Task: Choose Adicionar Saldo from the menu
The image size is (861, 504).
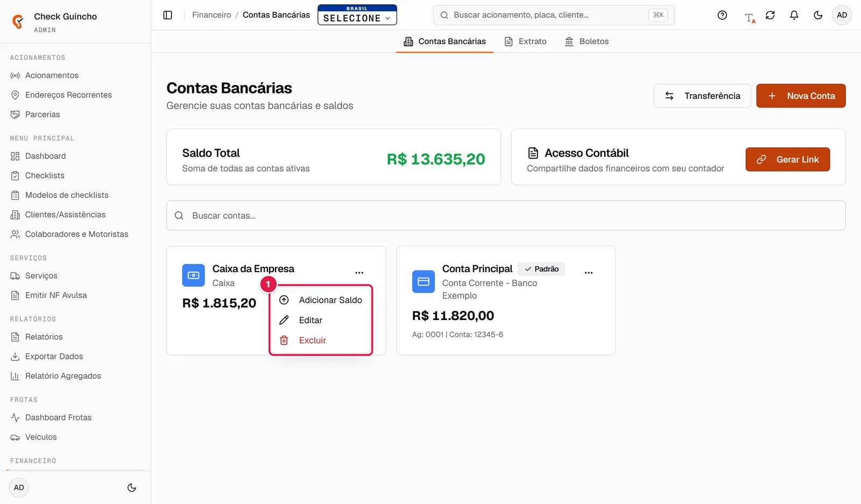Action: point(321,300)
